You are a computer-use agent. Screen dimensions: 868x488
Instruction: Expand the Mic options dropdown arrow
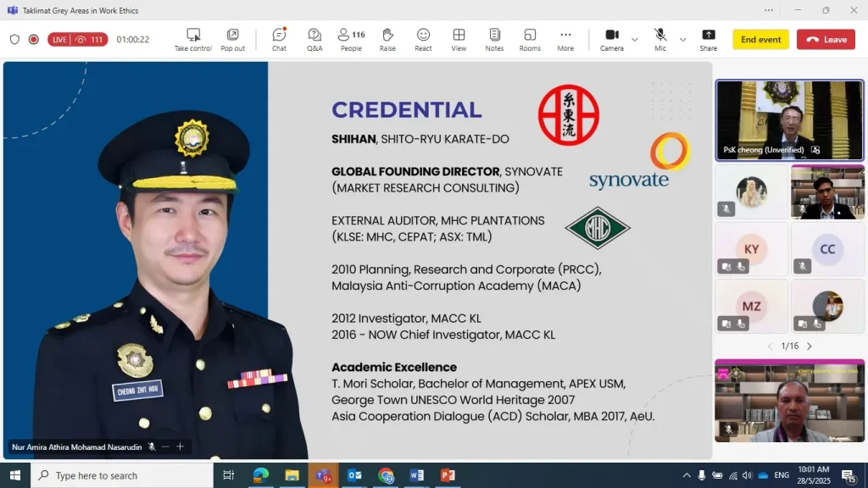coord(682,40)
